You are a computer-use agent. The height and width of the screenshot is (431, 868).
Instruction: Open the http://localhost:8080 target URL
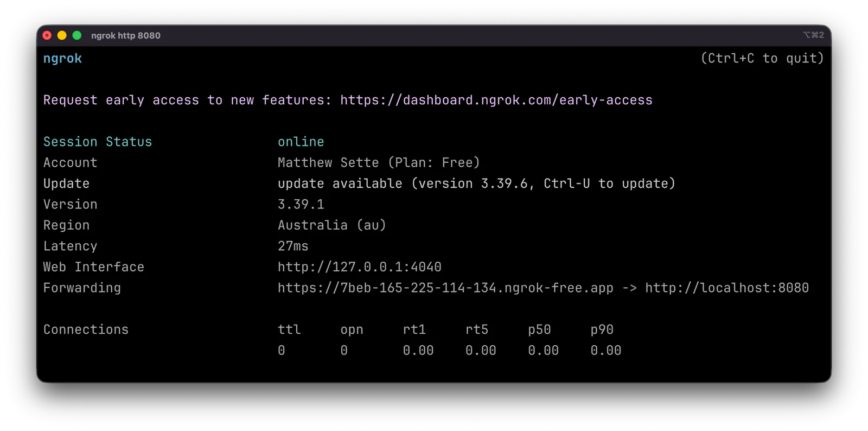coord(727,288)
